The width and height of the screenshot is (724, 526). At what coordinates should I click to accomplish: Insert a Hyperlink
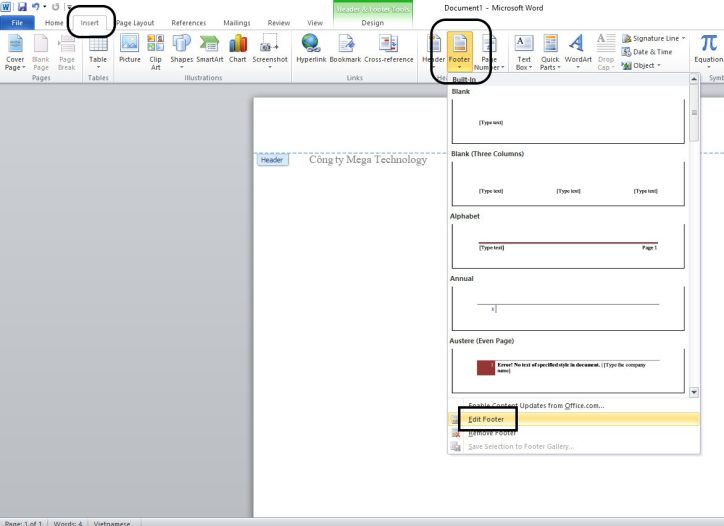click(x=311, y=48)
